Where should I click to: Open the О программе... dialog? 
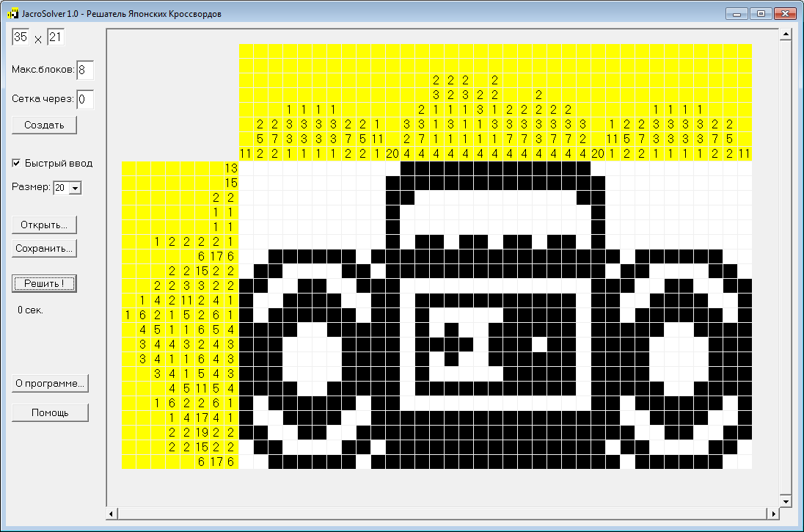[50, 382]
